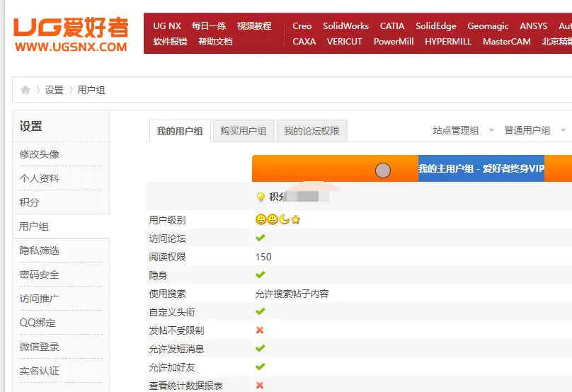Screen dimensions: 572x392
Task: Switch to the 我的用户组 tab
Action: 180,131
